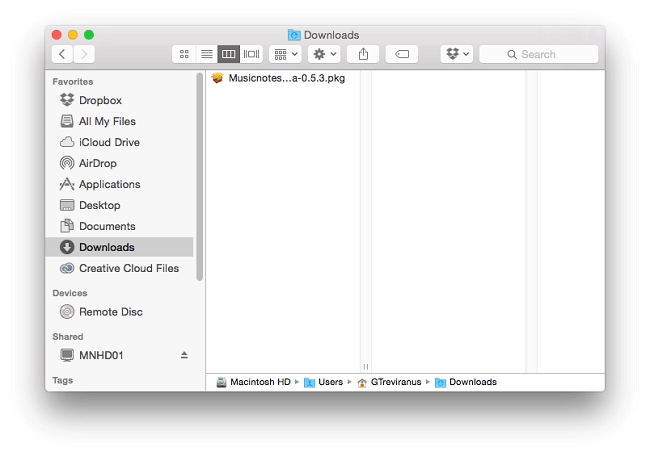Click the AirDrop radar icon
This screenshot has width=650, height=456.
(x=67, y=163)
